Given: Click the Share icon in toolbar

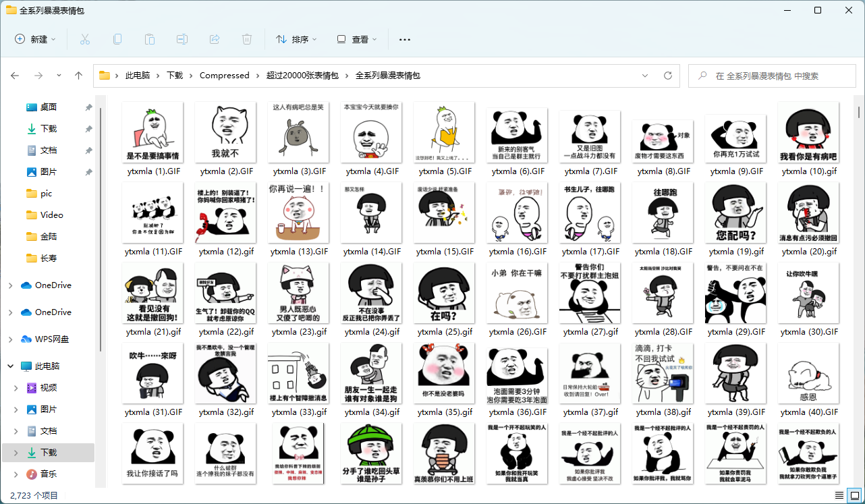Looking at the screenshot, I should 215,39.
